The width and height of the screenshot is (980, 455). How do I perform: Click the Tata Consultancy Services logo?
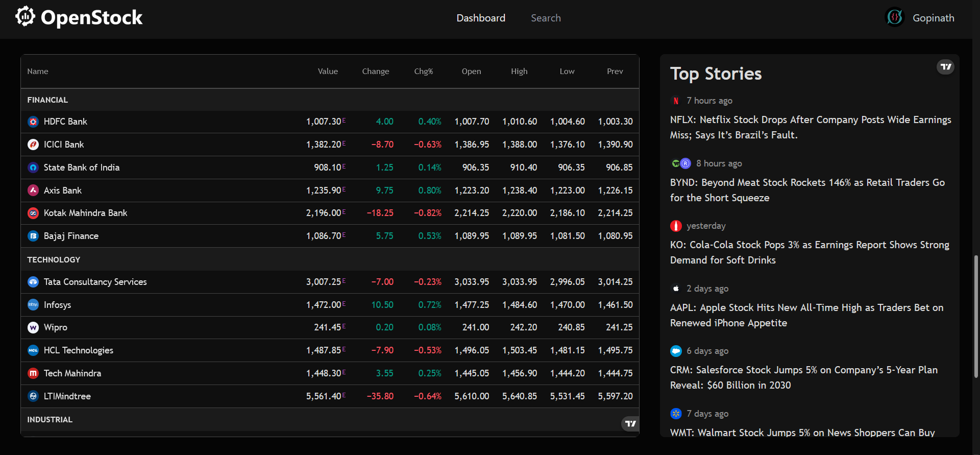click(x=33, y=282)
